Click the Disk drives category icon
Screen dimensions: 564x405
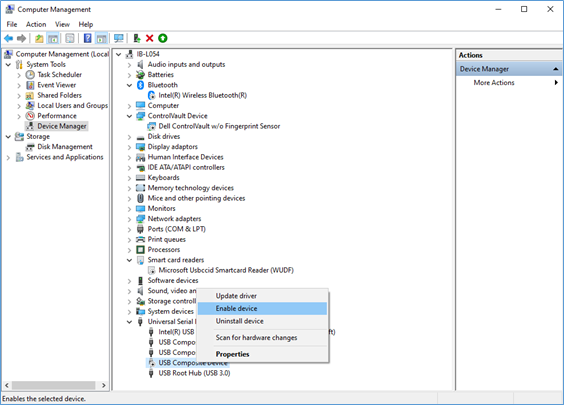(x=140, y=137)
